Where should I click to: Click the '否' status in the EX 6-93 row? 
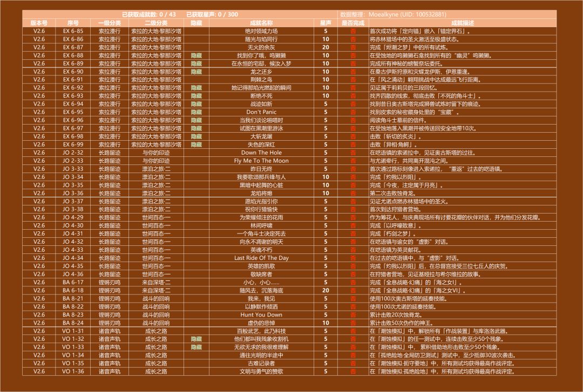(x=353, y=96)
